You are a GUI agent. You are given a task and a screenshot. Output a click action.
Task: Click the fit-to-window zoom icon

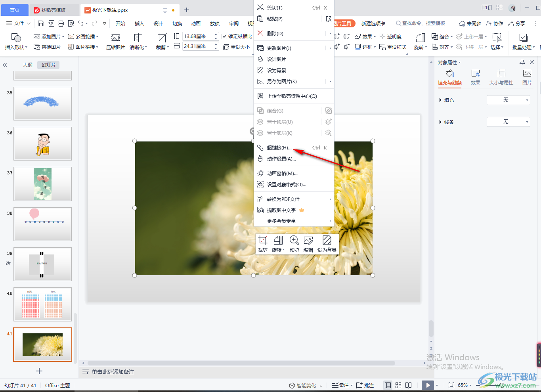[451, 385]
